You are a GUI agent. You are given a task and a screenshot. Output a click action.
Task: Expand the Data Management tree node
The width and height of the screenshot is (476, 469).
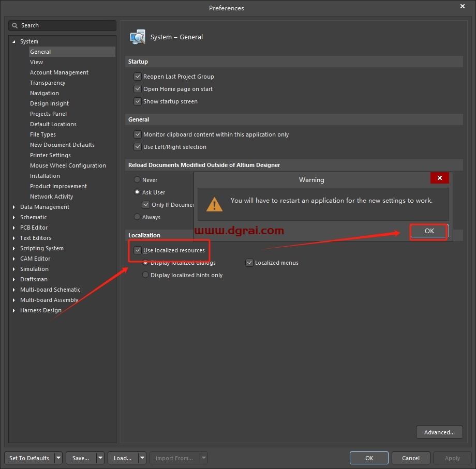pyautogui.click(x=14, y=207)
